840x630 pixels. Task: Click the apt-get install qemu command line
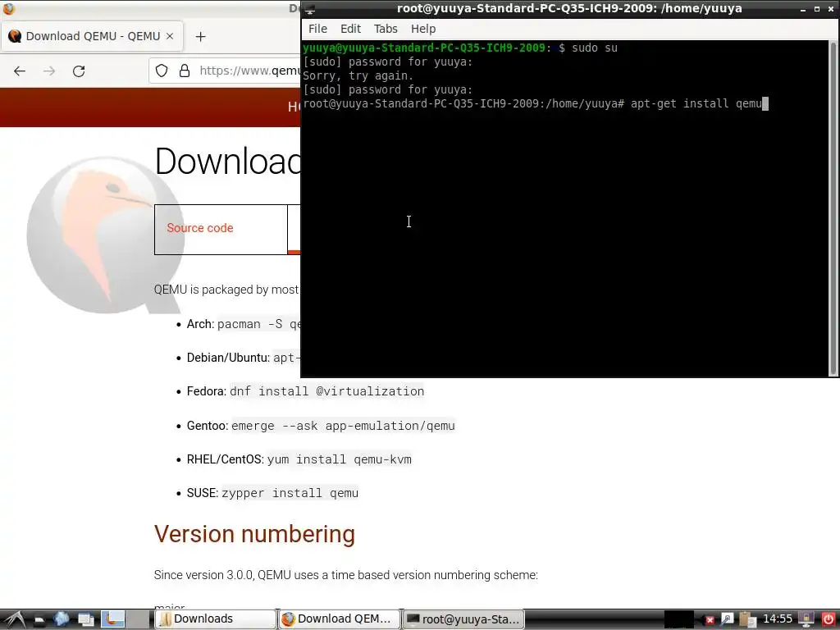tap(536, 103)
